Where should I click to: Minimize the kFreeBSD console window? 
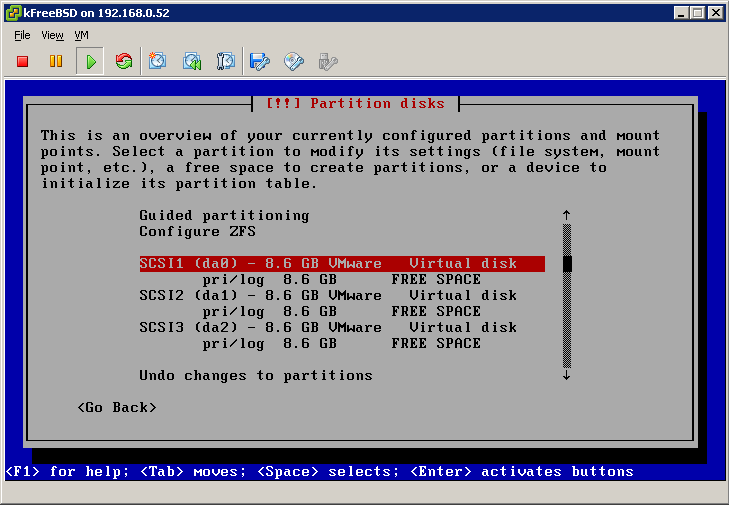(x=681, y=13)
